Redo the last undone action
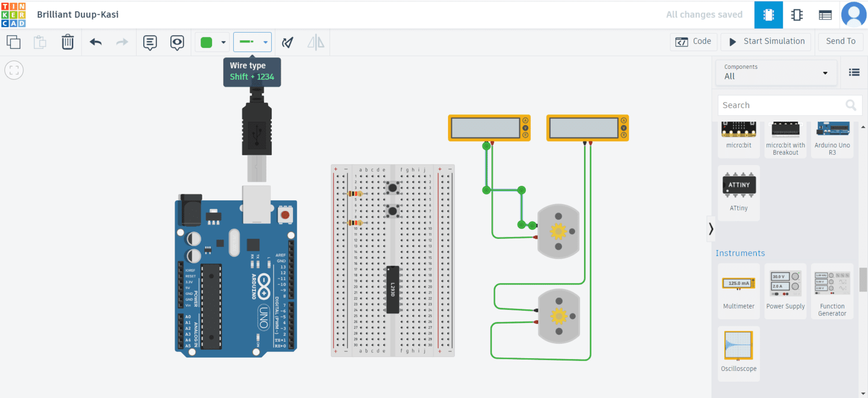 (x=122, y=42)
